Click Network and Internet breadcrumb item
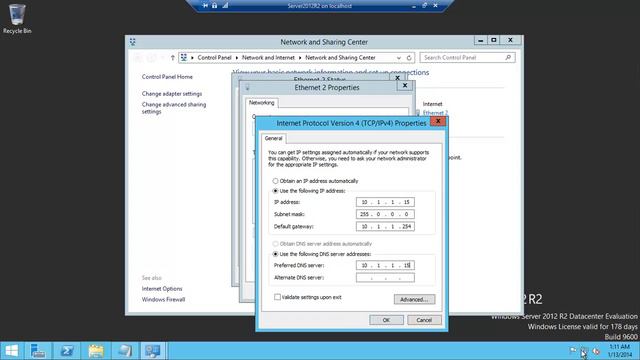 pyautogui.click(x=268, y=58)
